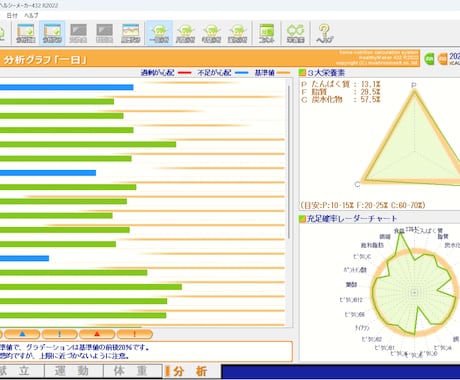Image resolution: width=460 pixels, height=380 pixels.
Task: Click the 分析グラフ「一日」 header title
Action: coord(45,60)
